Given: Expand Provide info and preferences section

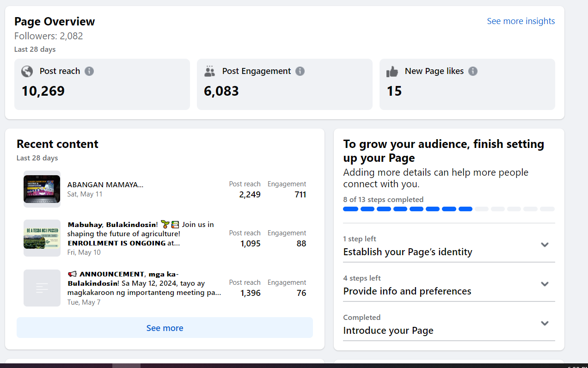Looking at the screenshot, I should click(545, 284).
